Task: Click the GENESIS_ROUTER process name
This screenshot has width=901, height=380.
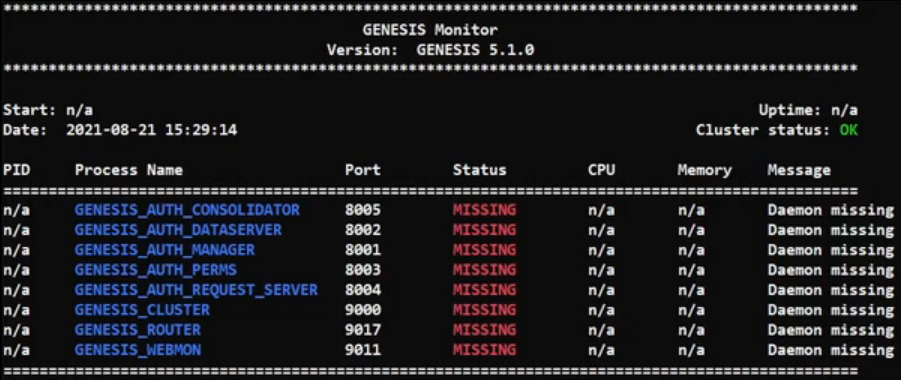Action: (137, 330)
